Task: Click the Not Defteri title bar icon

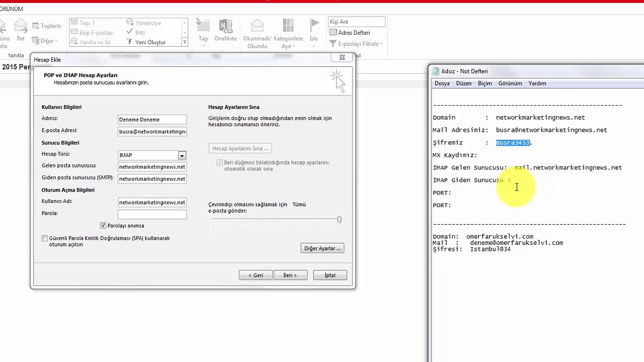Action: tap(436, 71)
